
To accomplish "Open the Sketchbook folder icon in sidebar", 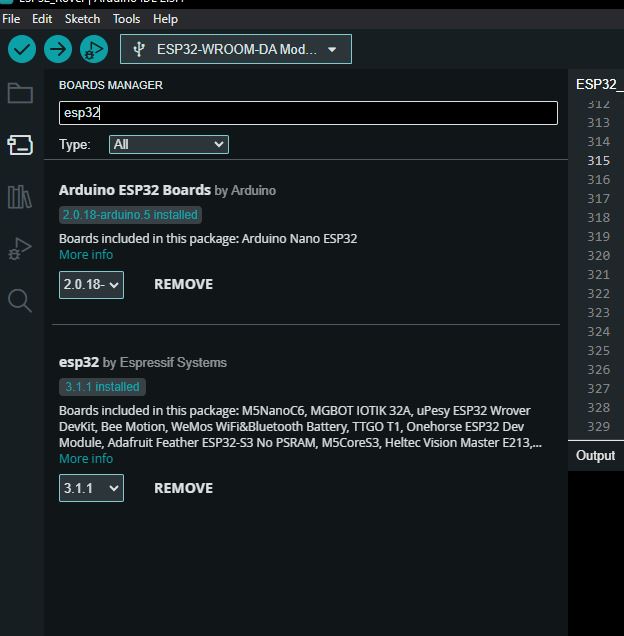I will click(x=20, y=93).
